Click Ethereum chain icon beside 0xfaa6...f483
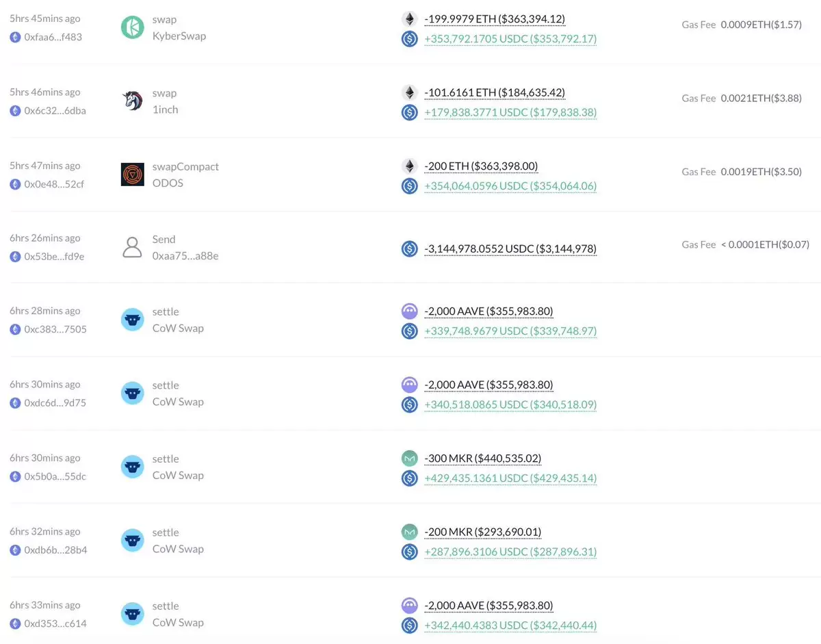This screenshot has width=821, height=644. coord(15,37)
